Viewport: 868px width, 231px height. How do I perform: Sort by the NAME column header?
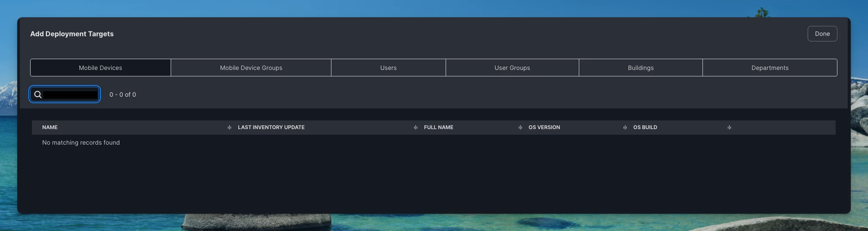(50, 127)
